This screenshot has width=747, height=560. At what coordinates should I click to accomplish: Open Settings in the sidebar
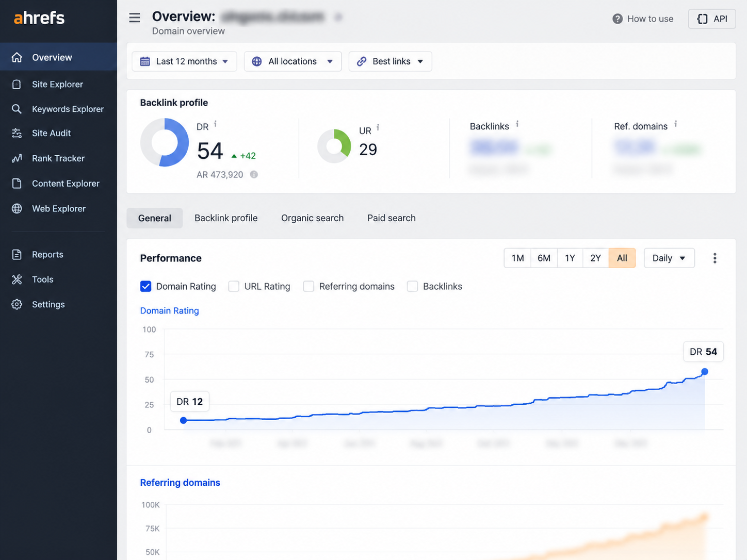pyautogui.click(x=58, y=304)
